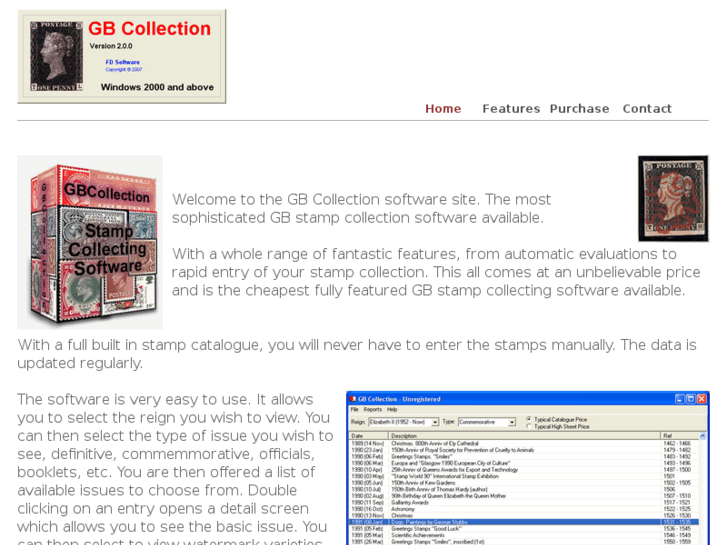Select row '25th Anniv of Queens Awards for Export and Technology'
The width and height of the screenshot is (727, 545).
524,469
